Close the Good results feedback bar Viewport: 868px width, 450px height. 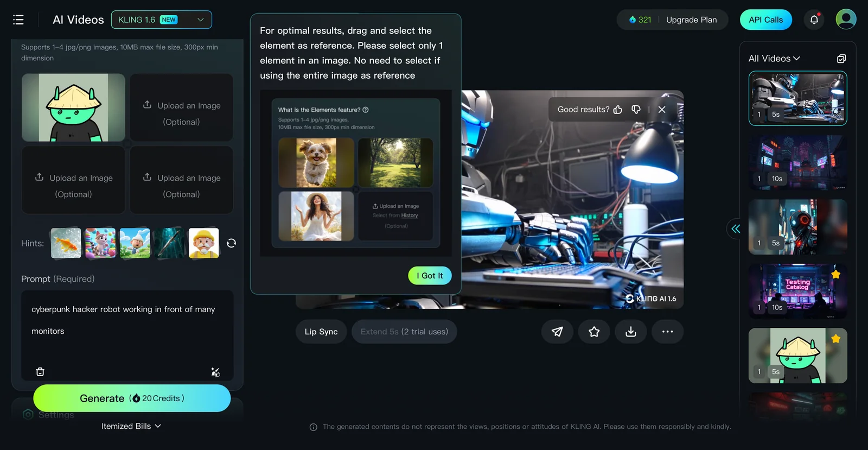662,110
